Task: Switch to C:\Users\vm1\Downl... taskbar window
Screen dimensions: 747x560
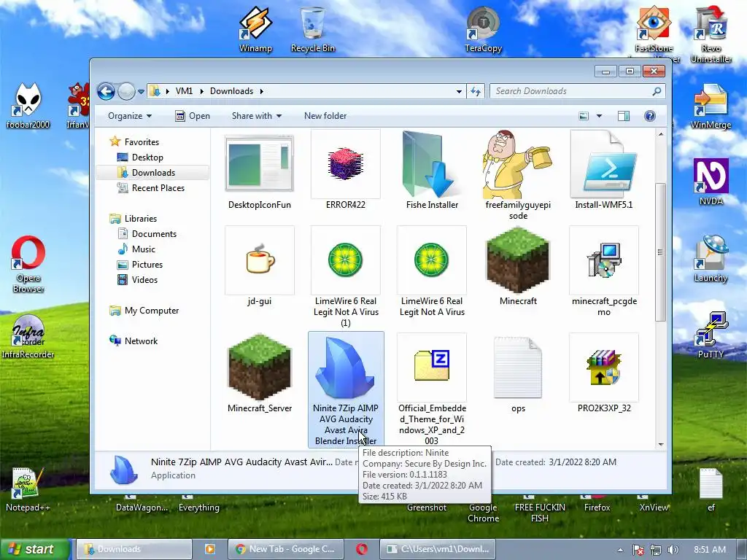Action: [438, 549]
